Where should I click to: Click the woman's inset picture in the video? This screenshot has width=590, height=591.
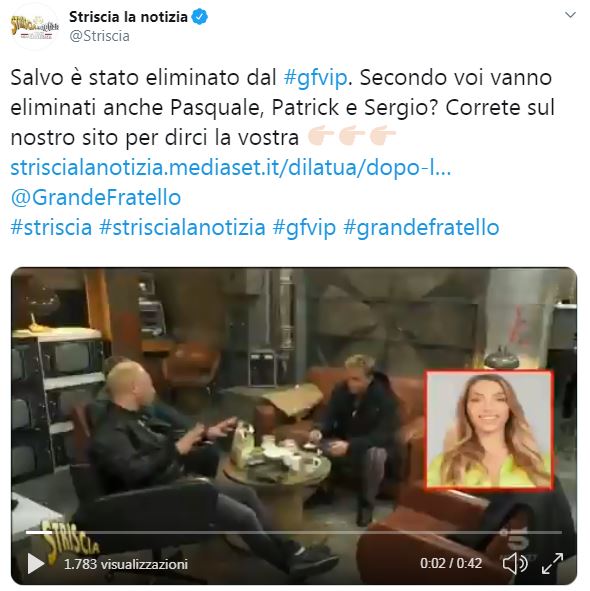[x=490, y=430]
